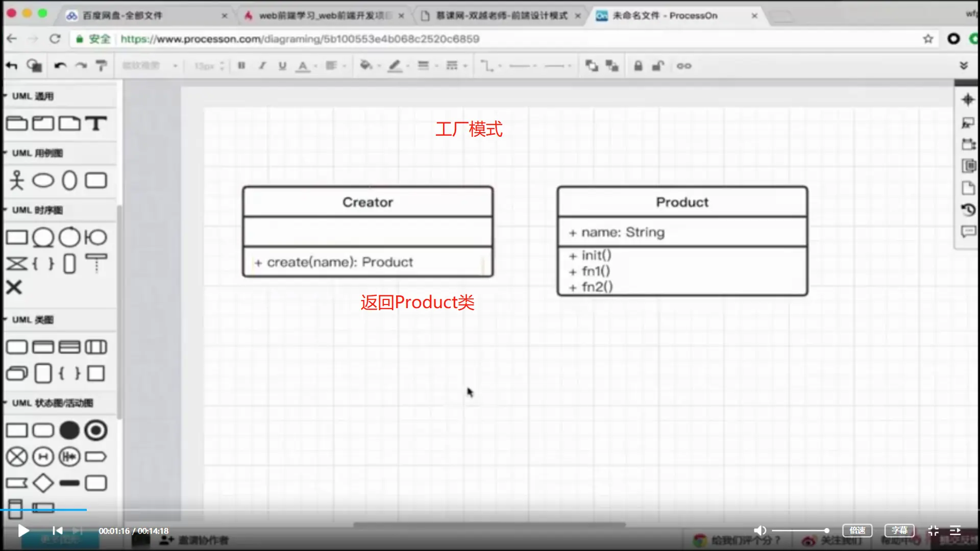This screenshot has height=551, width=980.
Task: Switch to the 慕课网 design pattern tab
Action: pyautogui.click(x=501, y=16)
